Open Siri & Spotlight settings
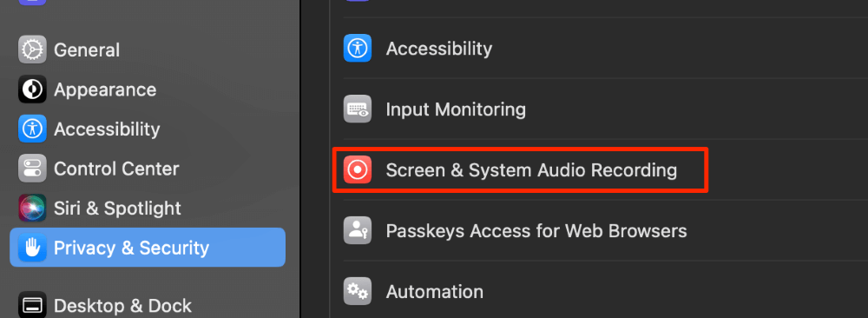This screenshot has height=318, width=868. [148, 209]
